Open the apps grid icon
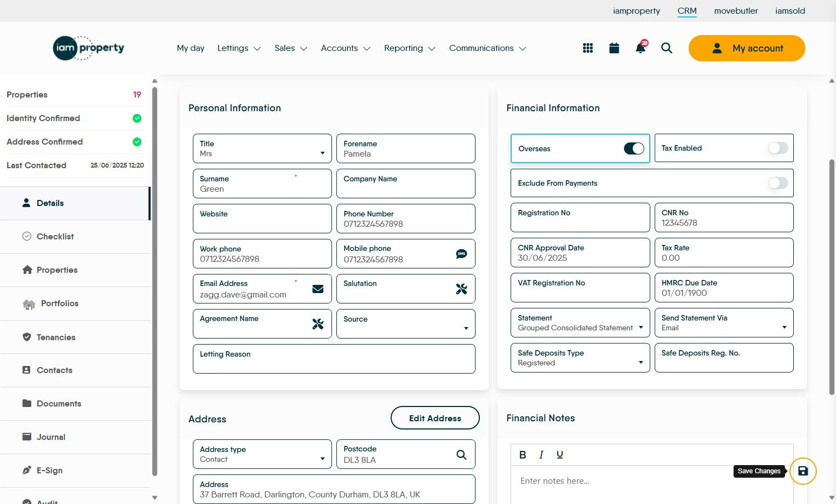The image size is (836, 504). 588,48
